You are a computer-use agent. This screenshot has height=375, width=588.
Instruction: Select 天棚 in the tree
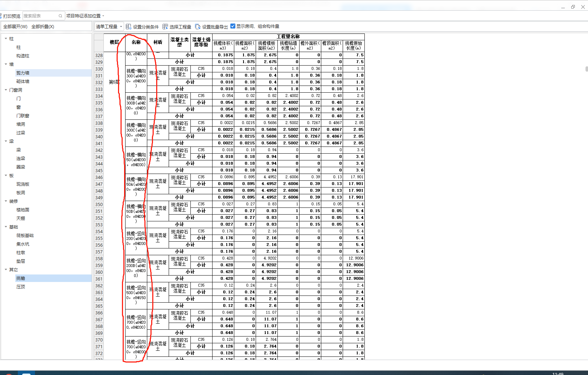pyautogui.click(x=21, y=219)
